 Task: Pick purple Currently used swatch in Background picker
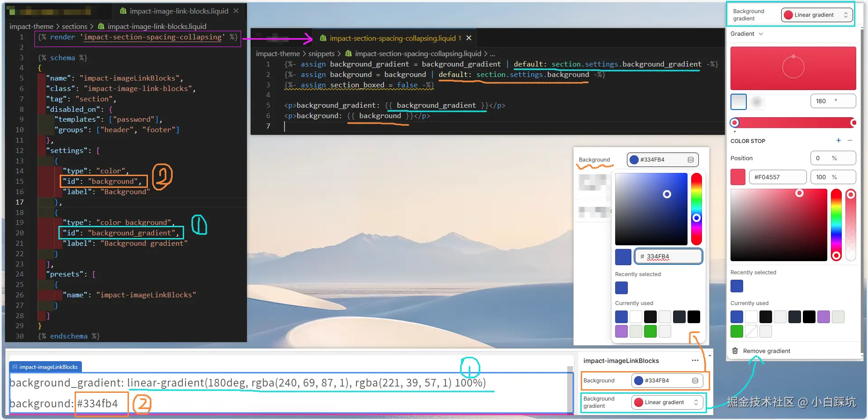click(621, 331)
